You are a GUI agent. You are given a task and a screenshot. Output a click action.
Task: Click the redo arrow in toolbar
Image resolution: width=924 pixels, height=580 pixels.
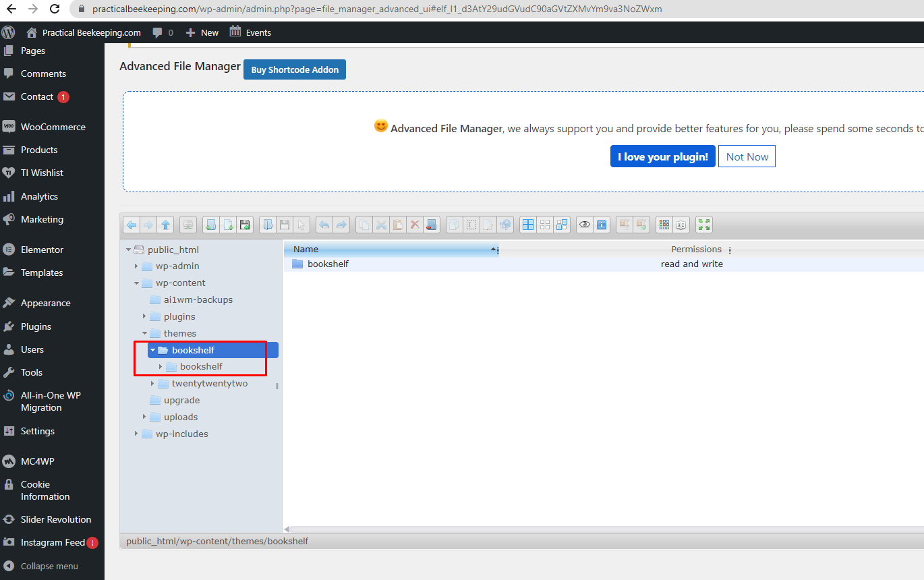[x=341, y=225]
